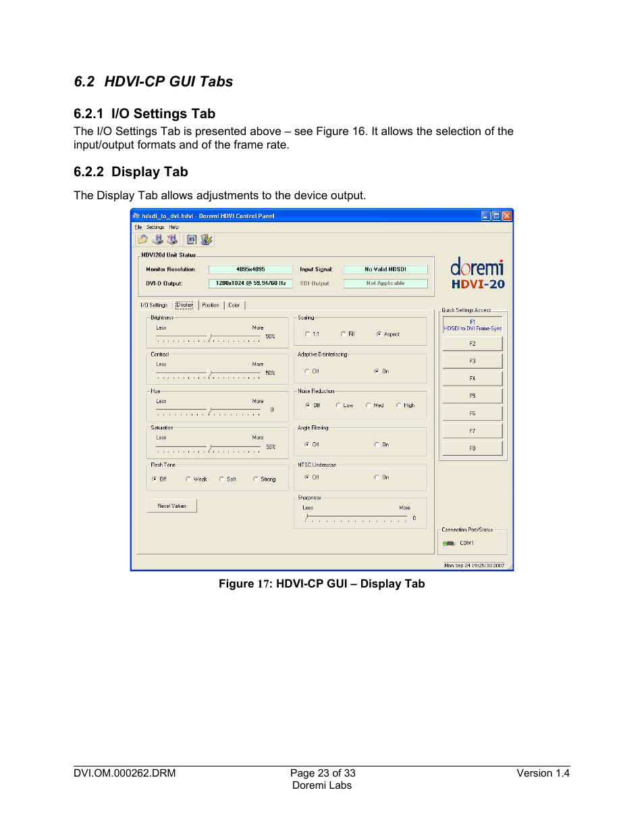Open a file using the folder toolbar icon
Viewport: 644px width, 834px height.
point(142,240)
